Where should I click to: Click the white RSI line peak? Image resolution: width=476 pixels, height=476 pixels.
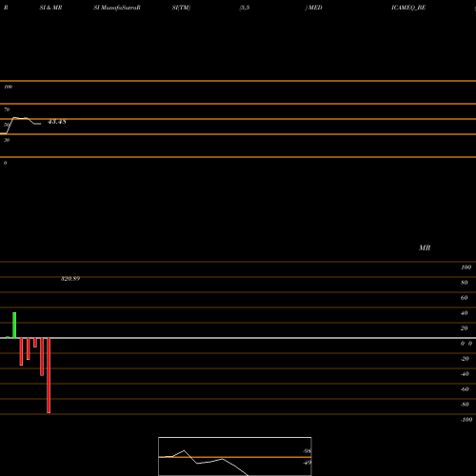(14, 118)
